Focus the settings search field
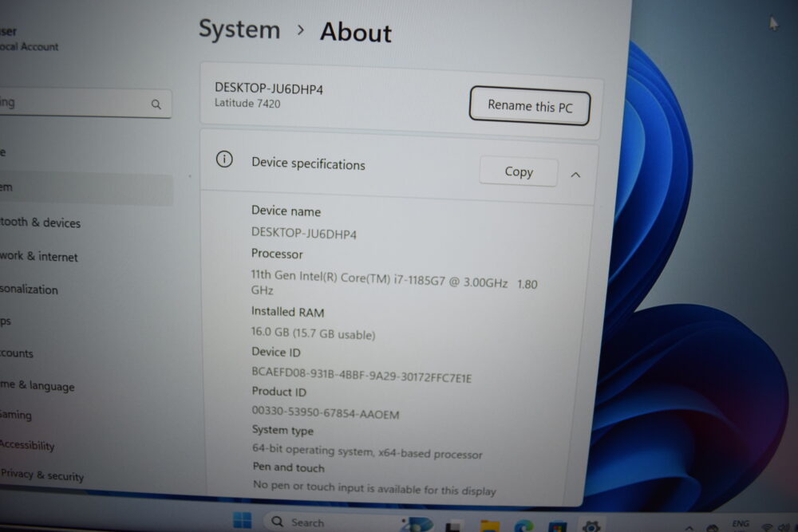The image size is (798, 532). [85, 104]
